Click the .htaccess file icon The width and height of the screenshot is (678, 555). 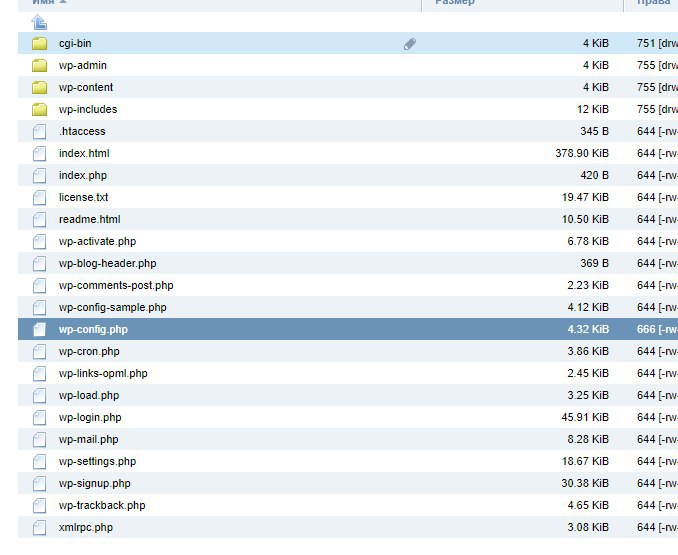(39, 131)
